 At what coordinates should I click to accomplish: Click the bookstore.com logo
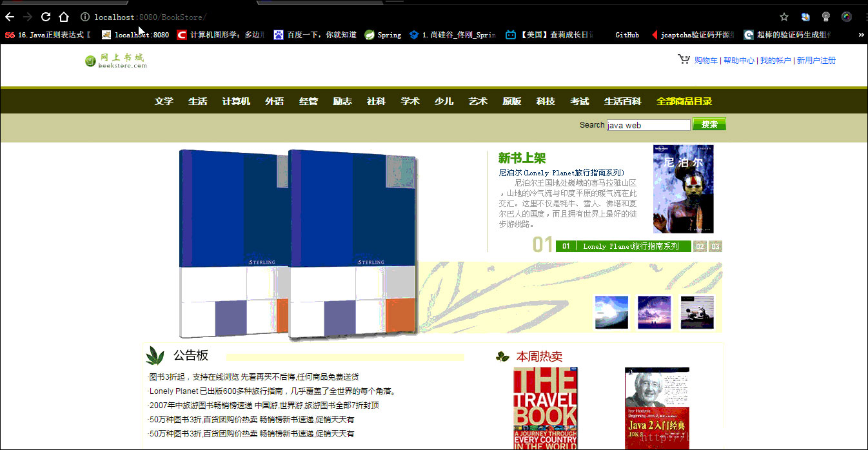coord(116,61)
